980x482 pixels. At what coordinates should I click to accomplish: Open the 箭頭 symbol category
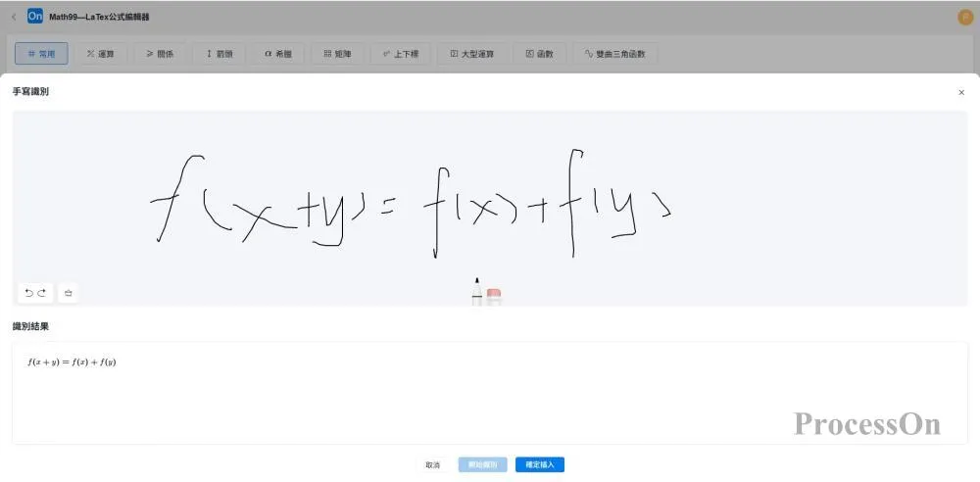(218, 54)
